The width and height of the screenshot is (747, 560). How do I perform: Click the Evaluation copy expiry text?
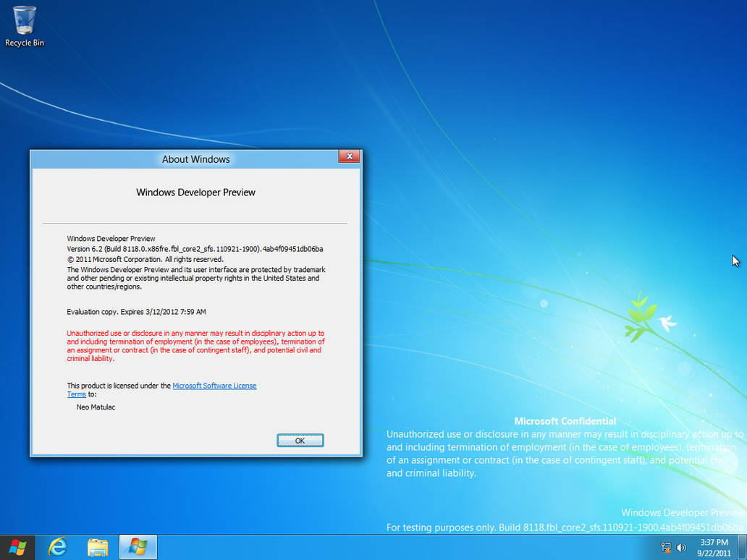tap(136, 312)
